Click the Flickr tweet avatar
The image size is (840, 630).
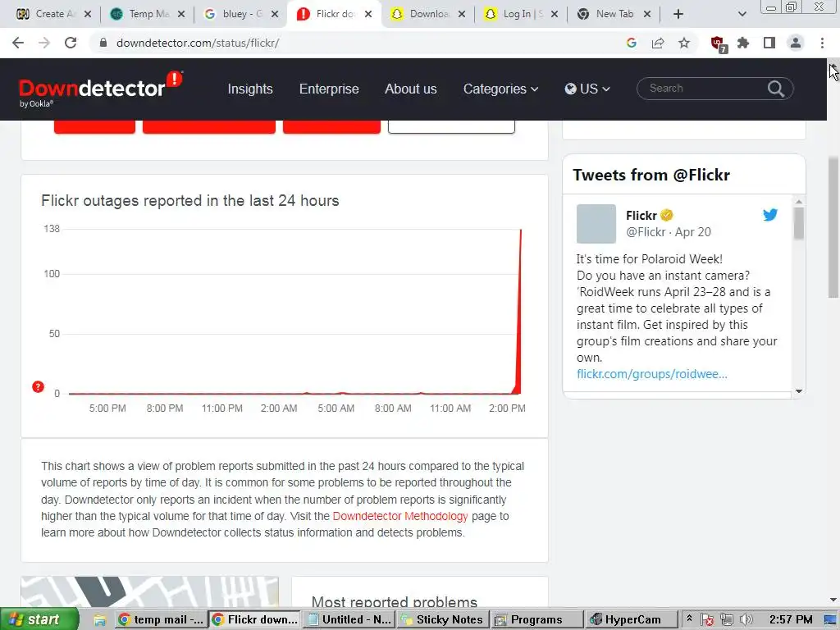point(596,224)
